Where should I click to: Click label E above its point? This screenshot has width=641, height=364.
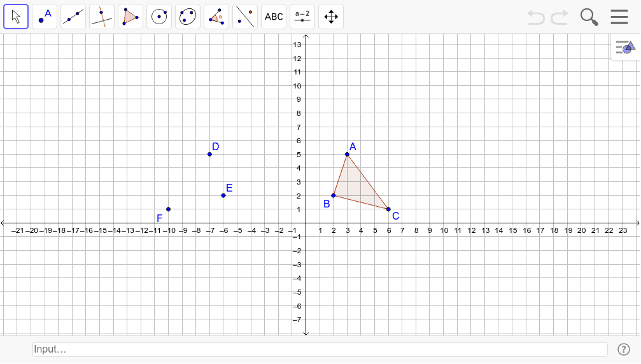click(x=229, y=188)
